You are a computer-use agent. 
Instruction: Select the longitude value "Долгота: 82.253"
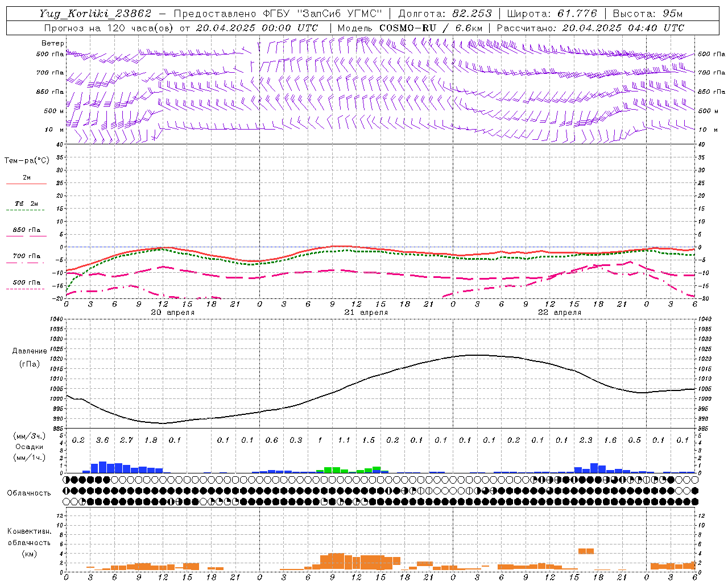point(445,14)
